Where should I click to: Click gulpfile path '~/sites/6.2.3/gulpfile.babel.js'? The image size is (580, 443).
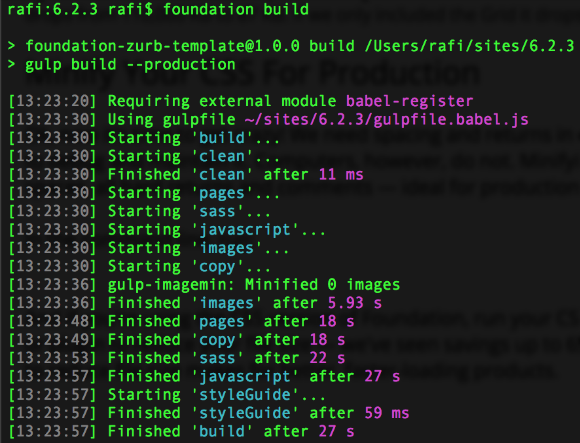pos(387,120)
